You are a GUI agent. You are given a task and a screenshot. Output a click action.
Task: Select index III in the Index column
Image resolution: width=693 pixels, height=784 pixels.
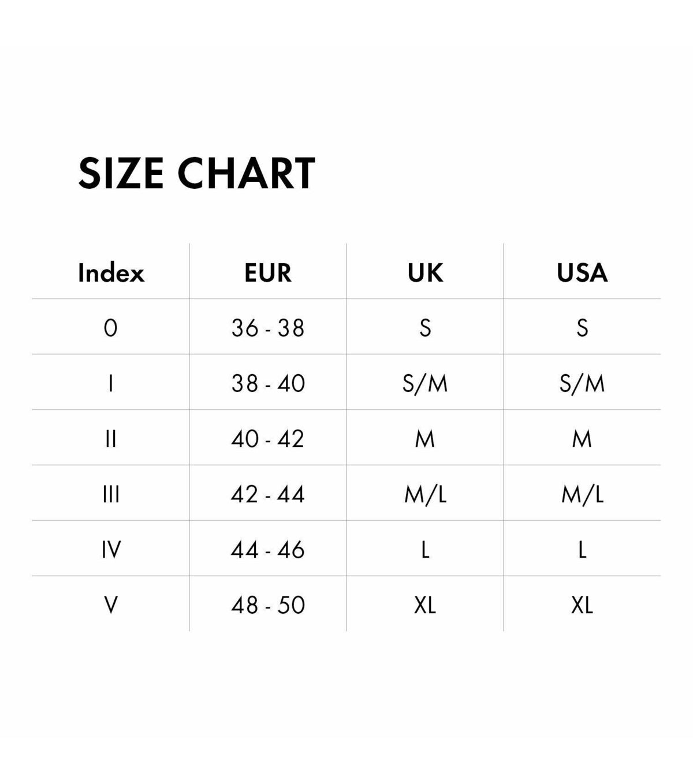tap(111, 494)
